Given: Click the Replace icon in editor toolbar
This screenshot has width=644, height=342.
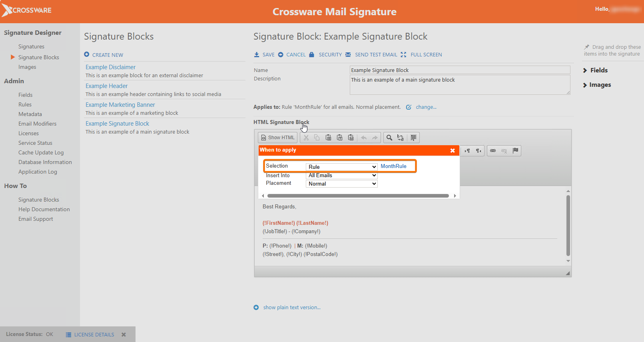Looking at the screenshot, I should point(400,138).
